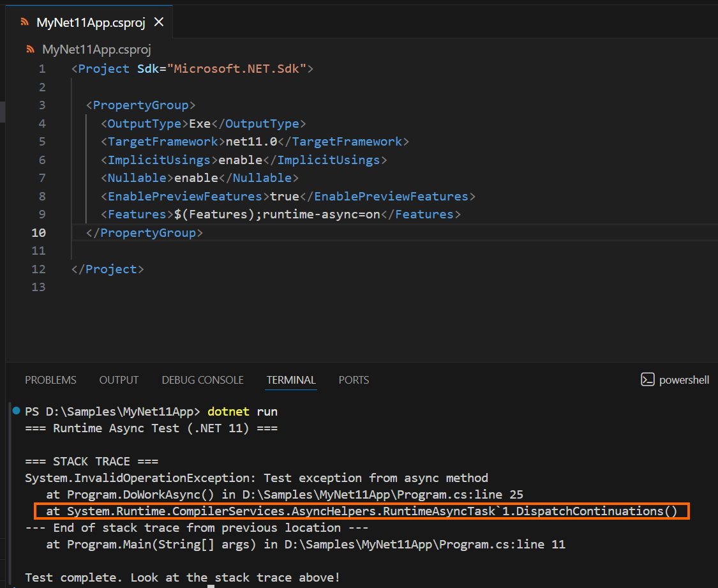Click the MyNet11App.csproj breadcrumb label
Viewport: 718px width, 588px height.
pyautogui.click(x=96, y=49)
